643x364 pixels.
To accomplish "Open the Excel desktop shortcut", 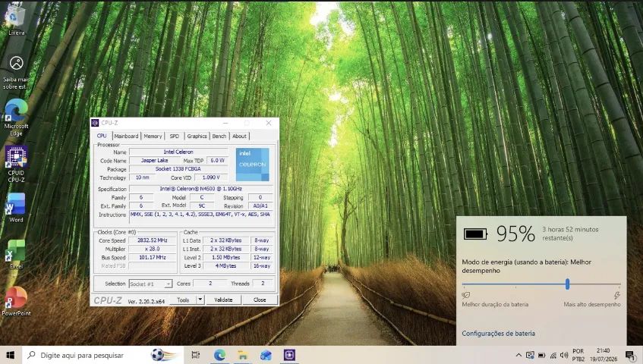I will click(16, 254).
